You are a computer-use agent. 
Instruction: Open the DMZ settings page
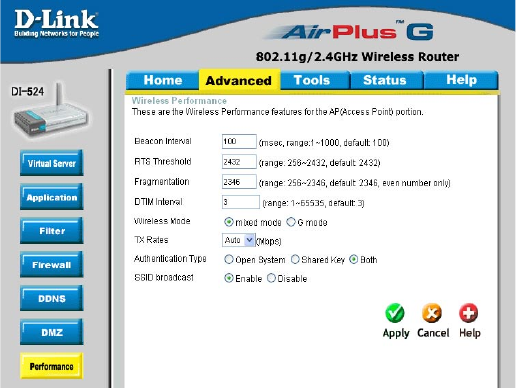[52, 332]
